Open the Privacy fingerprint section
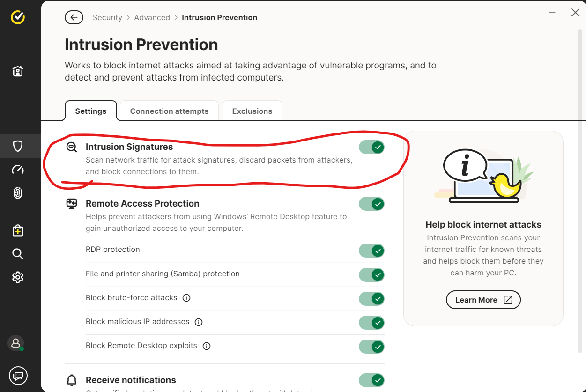 pyautogui.click(x=18, y=193)
